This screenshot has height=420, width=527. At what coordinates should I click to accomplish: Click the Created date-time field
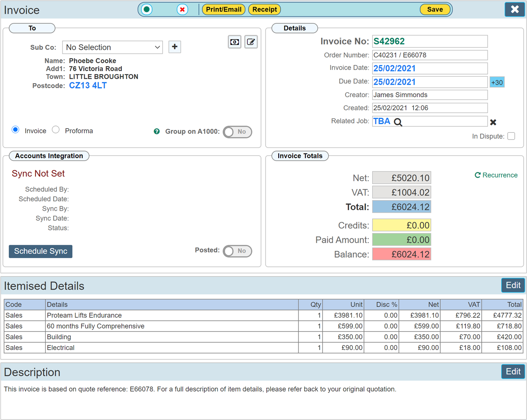click(430, 108)
